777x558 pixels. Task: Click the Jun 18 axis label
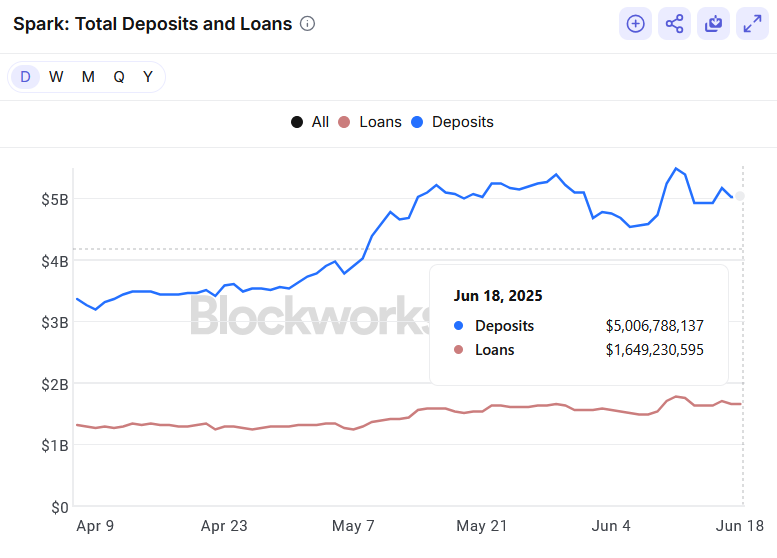pos(739,526)
